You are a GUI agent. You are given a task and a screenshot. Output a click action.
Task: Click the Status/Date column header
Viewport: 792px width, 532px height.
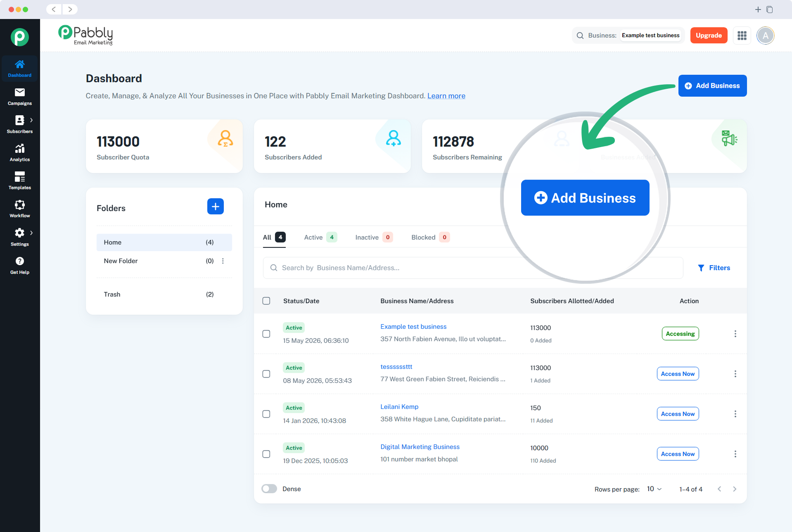301,301
